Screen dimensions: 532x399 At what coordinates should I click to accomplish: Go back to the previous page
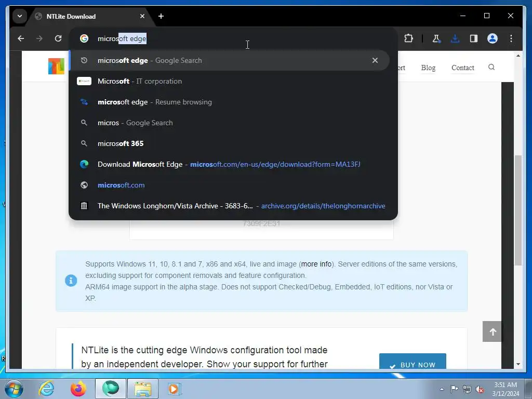pyautogui.click(x=21, y=38)
